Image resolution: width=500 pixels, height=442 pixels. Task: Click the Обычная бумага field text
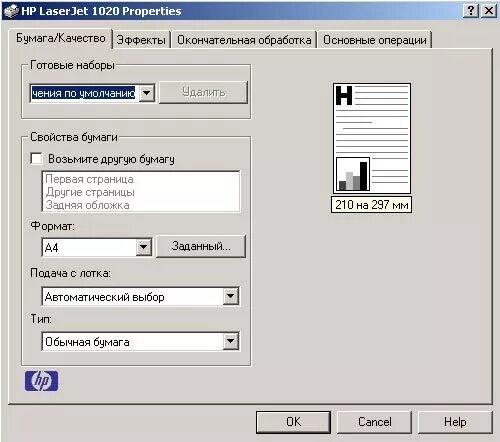[87, 342]
